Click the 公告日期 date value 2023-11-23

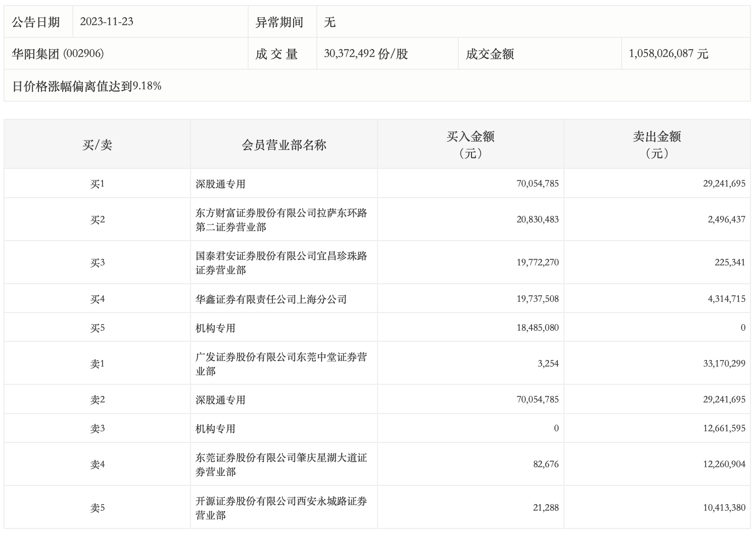tap(107, 22)
